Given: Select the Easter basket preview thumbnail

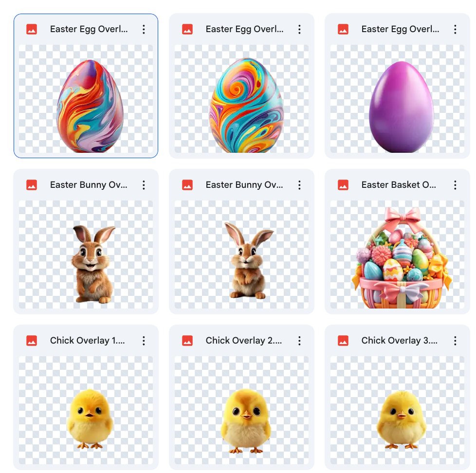Looking at the screenshot, I should 397,255.
